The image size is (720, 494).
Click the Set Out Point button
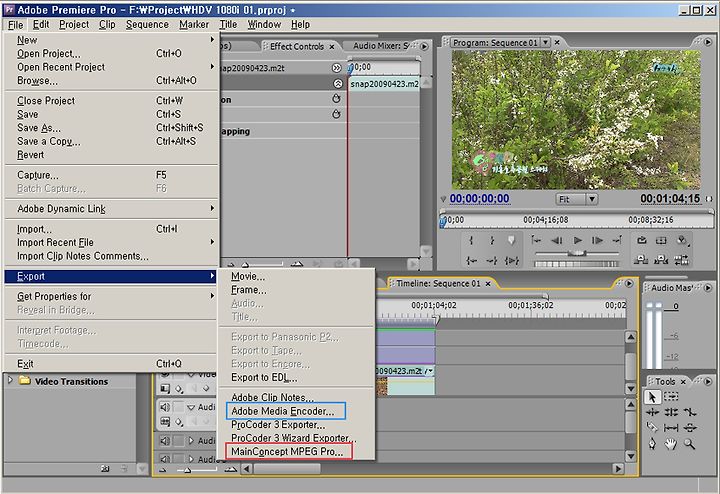(x=492, y=240)
